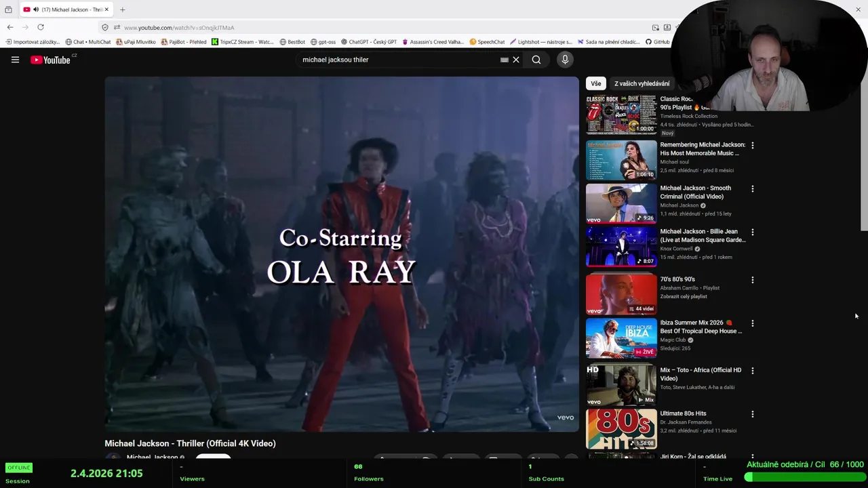Start voice search with microphone button

(565, 60)
